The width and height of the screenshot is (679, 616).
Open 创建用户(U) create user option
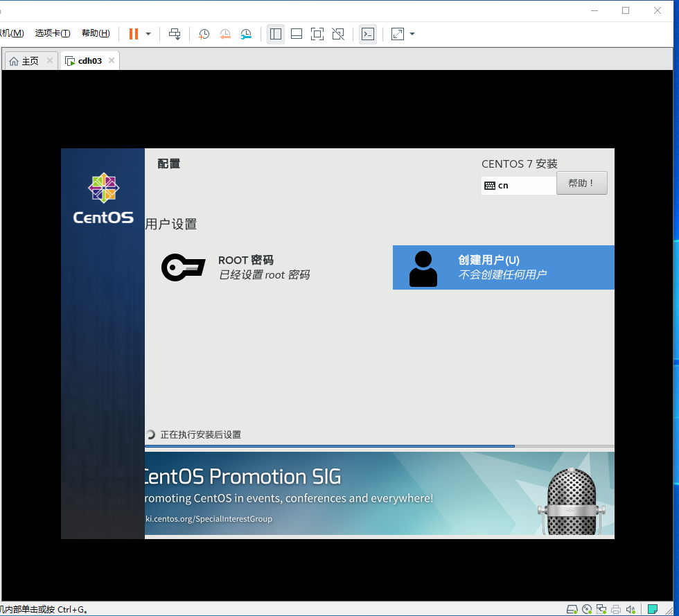pyautogui.click(x=503, y=267)
